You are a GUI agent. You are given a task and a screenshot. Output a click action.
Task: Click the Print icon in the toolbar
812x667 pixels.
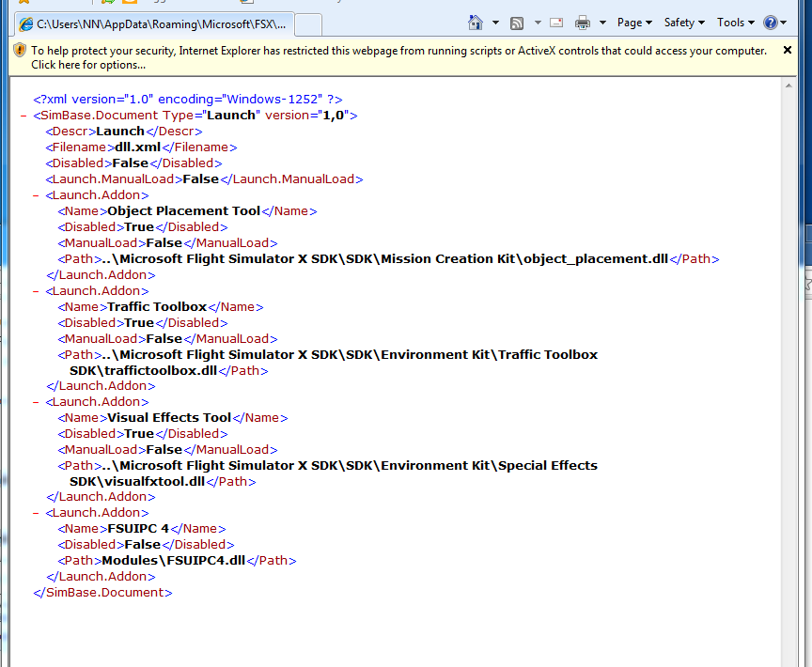point(583,23)
